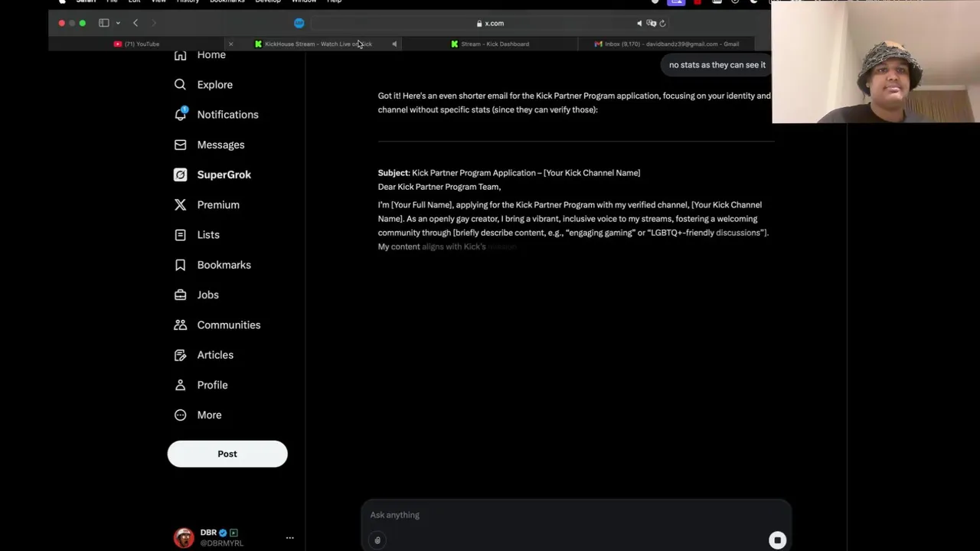Click the 'Got it!' response paragraph

[x=574, y=103]
